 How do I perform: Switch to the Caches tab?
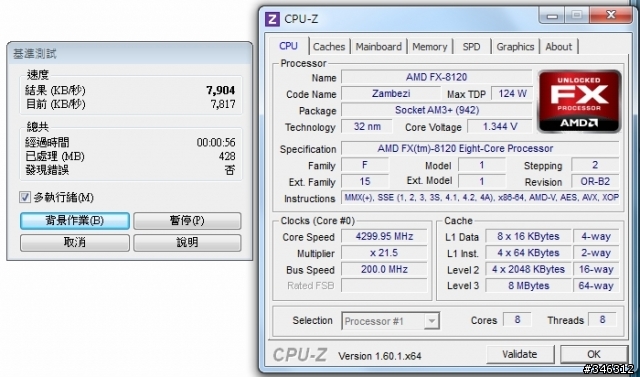click(x=329, y=47)
